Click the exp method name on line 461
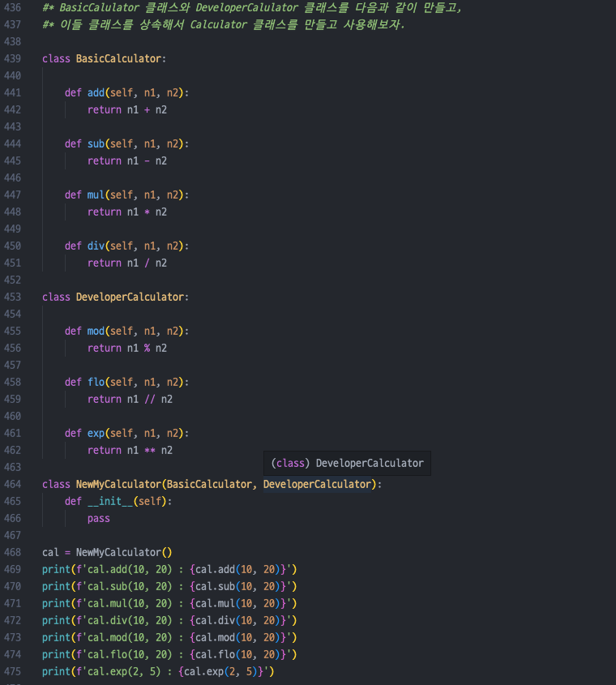Screen dimensions: 616x685 click(x=96, y=434)
